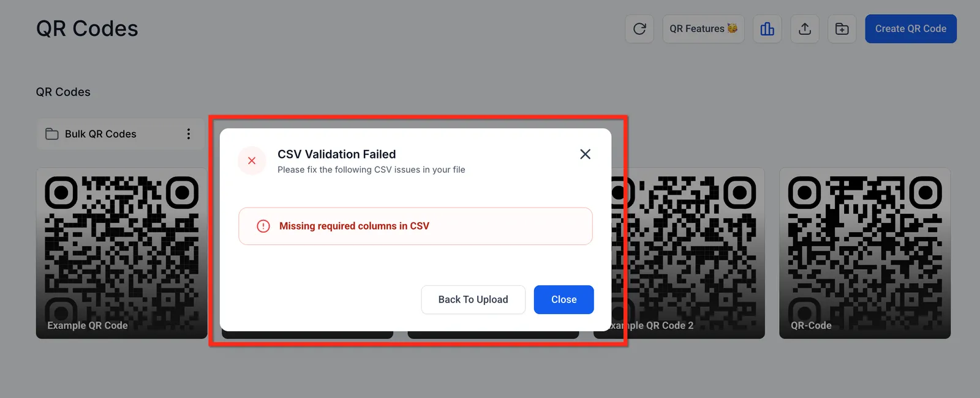Viewport: 980px width, 398px height.
Task: Click the refresh icon in the header
Action: [639, 29]
